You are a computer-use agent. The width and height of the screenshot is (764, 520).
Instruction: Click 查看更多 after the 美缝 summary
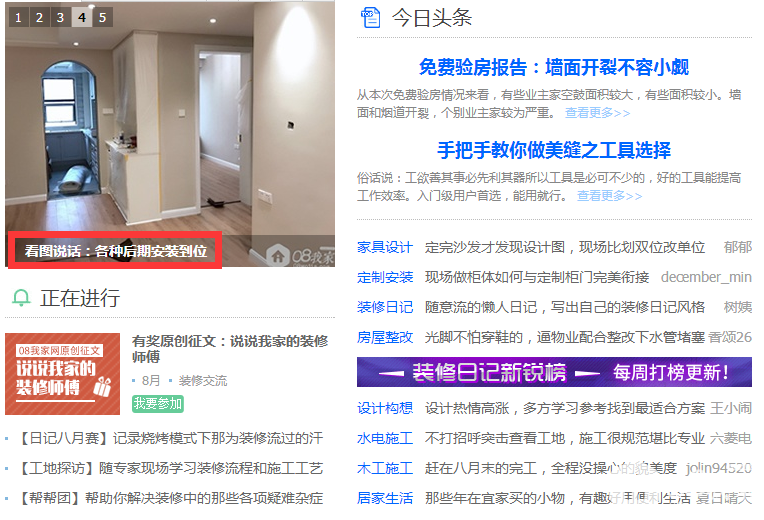pos(610,196)
